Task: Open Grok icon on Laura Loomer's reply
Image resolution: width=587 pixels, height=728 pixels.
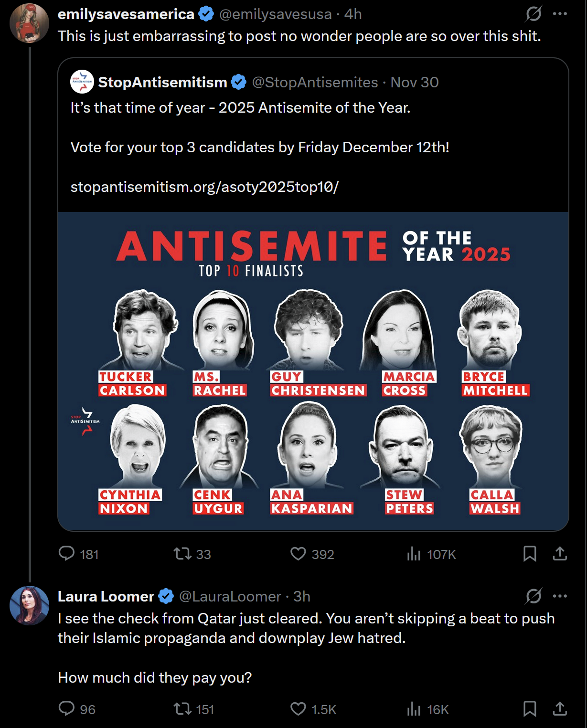Action: click(x=534, y=596)
